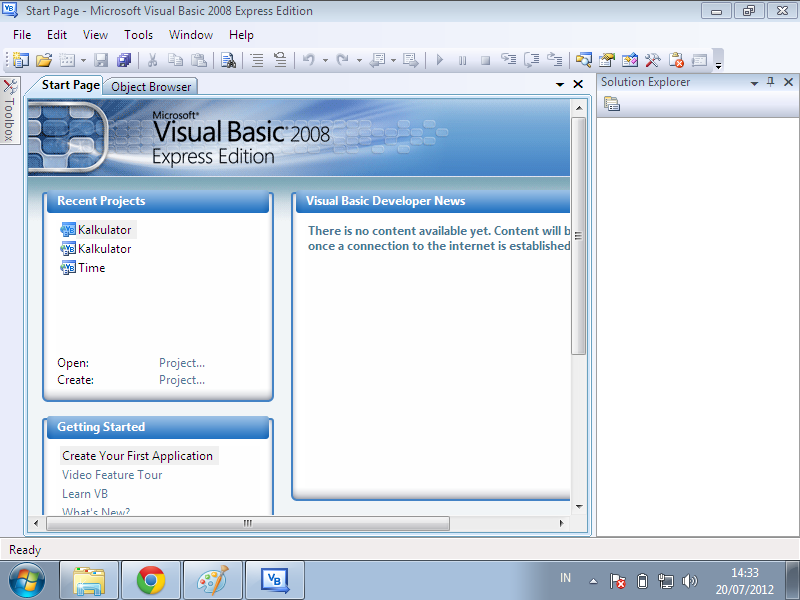The height and width of the screenshot is (600, 800).
Task: Click the Solution Explorer Properties icon
Action: [612, 104]
